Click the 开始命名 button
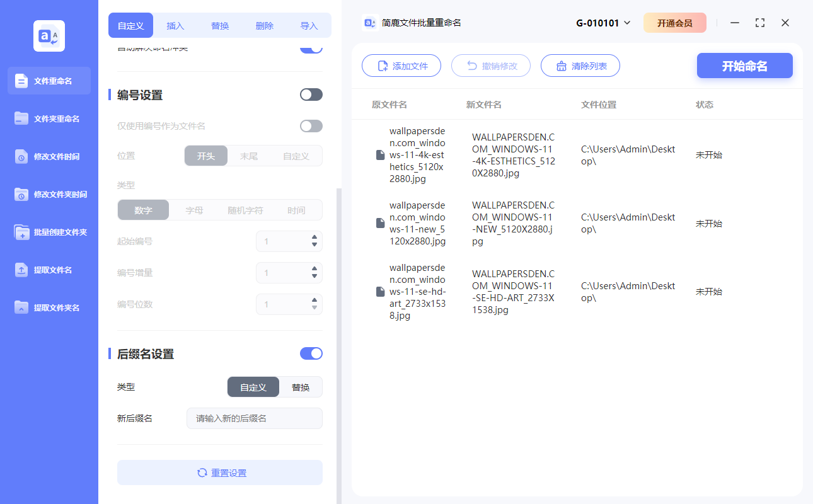813x504 pixels. [744, 66]
